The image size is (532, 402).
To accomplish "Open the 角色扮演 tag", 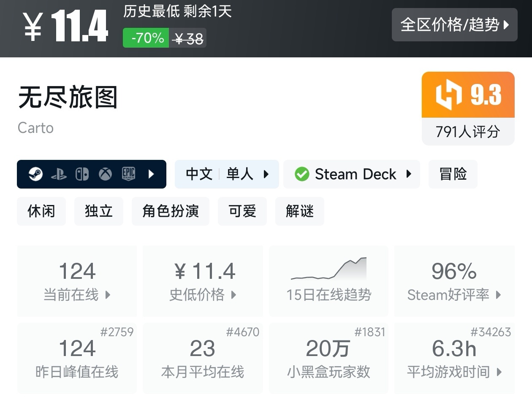I will 170,211.
